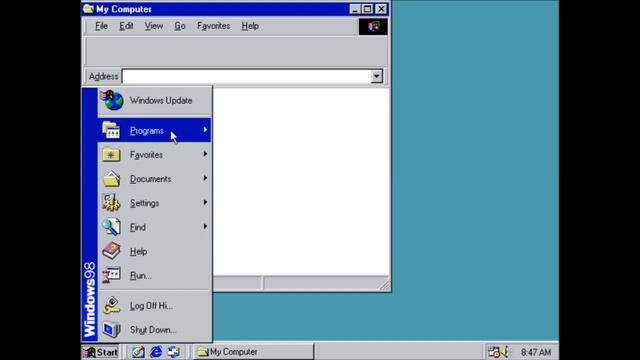Image resolution: width=640 pixels, height=360 pixels.
Task: Close the My Computer window
Action: click(381, 9)
